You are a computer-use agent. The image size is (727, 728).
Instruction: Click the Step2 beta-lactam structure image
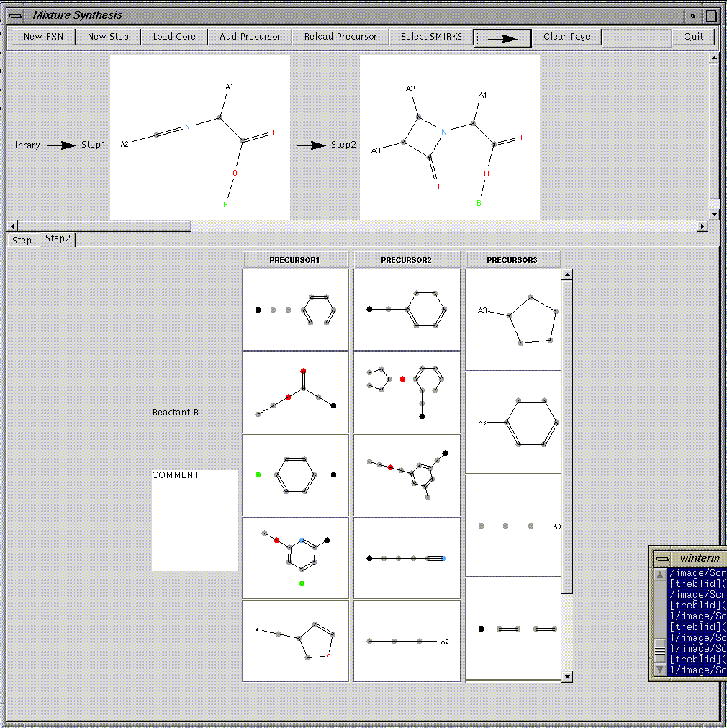(450, 138)
